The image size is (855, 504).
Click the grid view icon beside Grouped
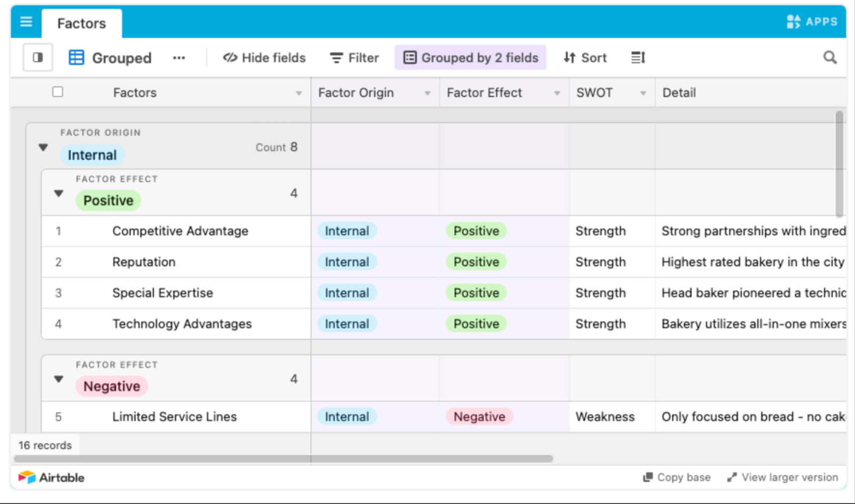point(76,57)
